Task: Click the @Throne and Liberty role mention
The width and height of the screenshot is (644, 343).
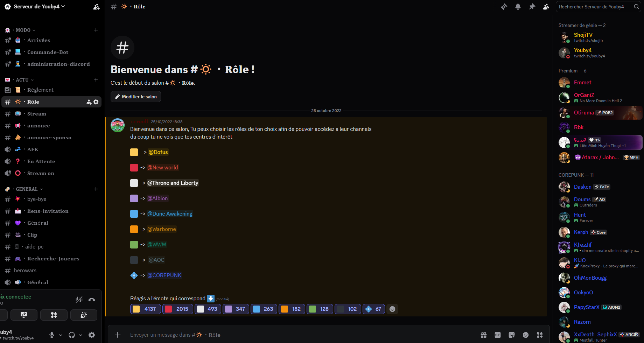Action: tap(173, 183)
